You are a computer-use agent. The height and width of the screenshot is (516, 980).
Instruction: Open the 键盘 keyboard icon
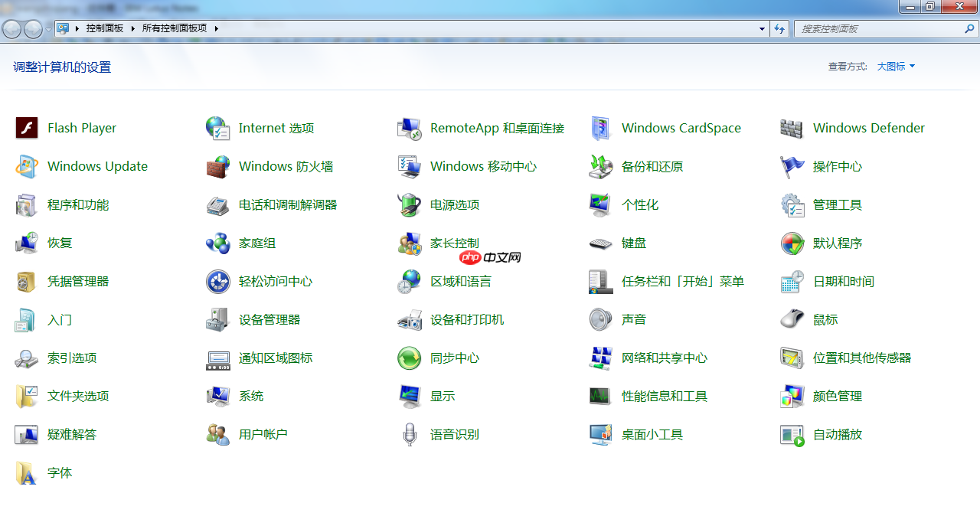point(601,243)
